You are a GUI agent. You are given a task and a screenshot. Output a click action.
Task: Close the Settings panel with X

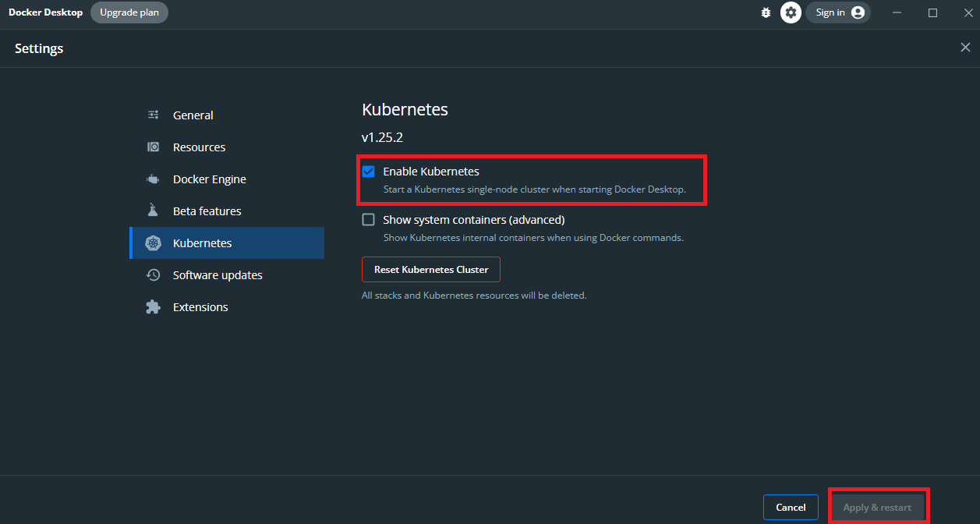tap(965, 48)
